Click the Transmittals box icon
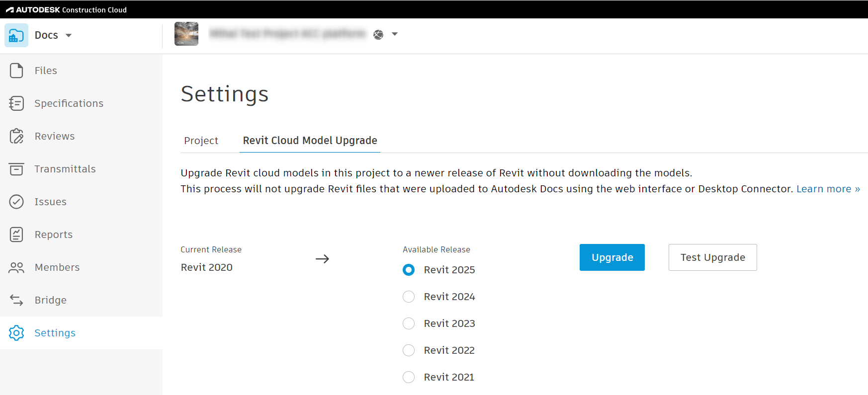Image resolution: width=868 pixels, height=395 pixels. (x=16, y=169)
